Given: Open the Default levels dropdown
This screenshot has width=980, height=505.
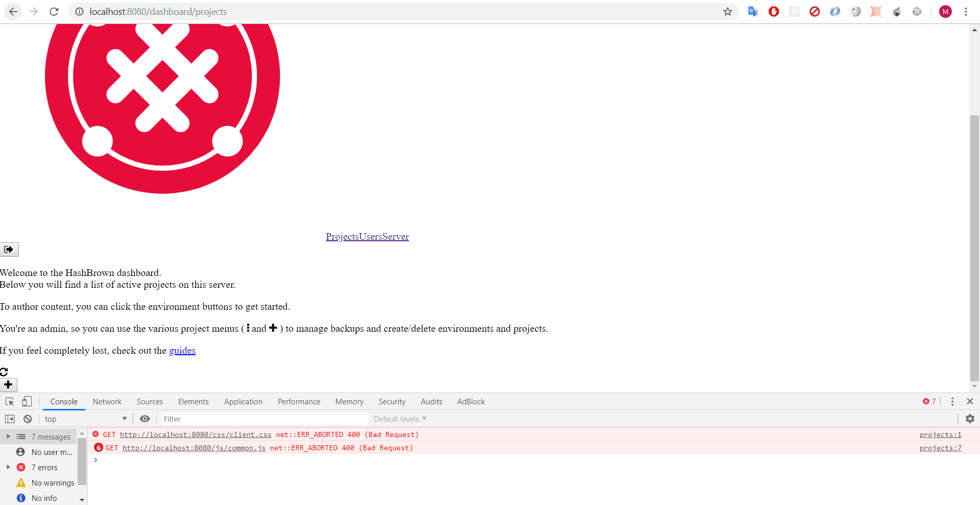Looking at the screenshot, I should 399,419.
